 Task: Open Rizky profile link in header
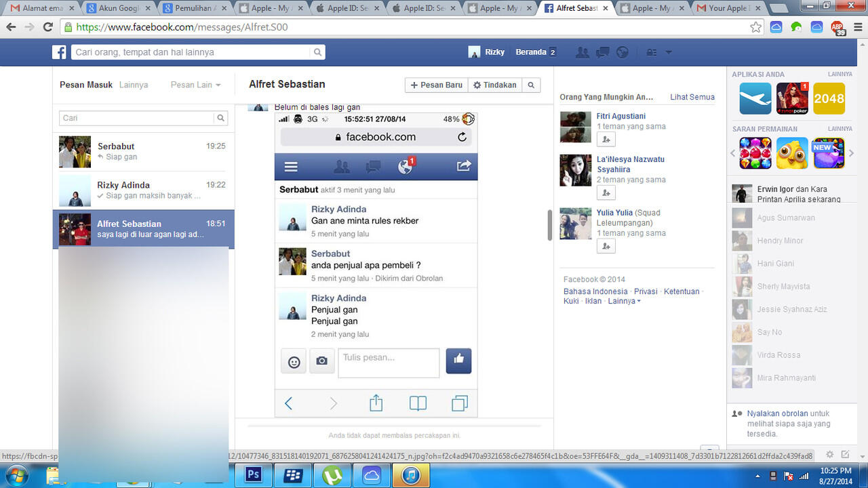click(487, 52)
